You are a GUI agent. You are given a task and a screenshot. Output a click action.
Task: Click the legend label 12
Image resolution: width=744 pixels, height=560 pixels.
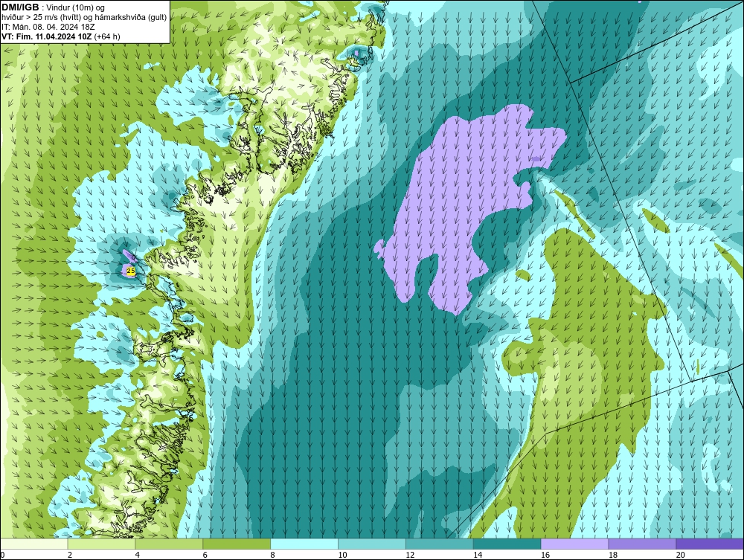tap(409, 555)
